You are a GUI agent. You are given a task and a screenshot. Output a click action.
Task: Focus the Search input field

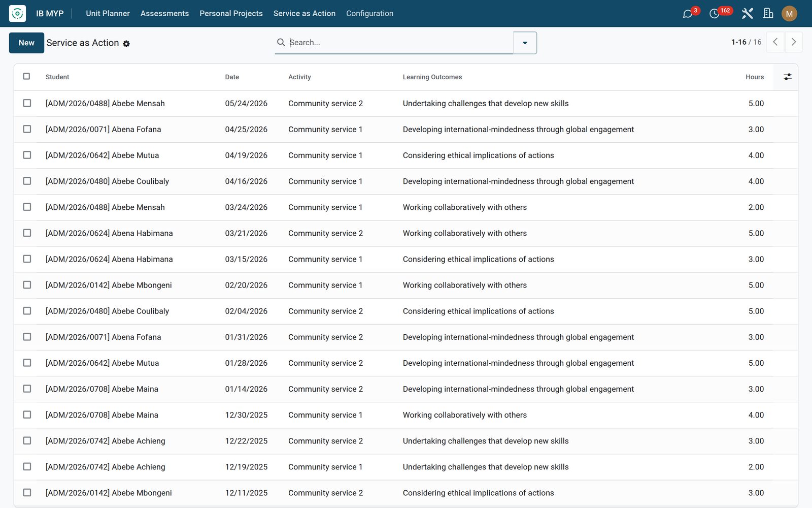click(x=400, y=43)
